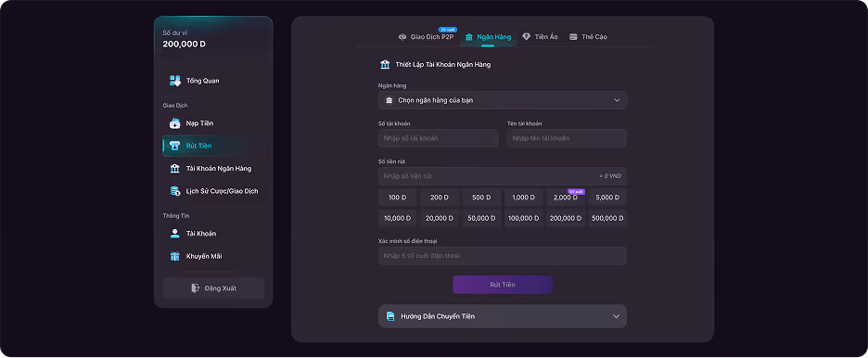
Task: Switch to the Giao Dịch P2P tab
Action: point(426,36)
